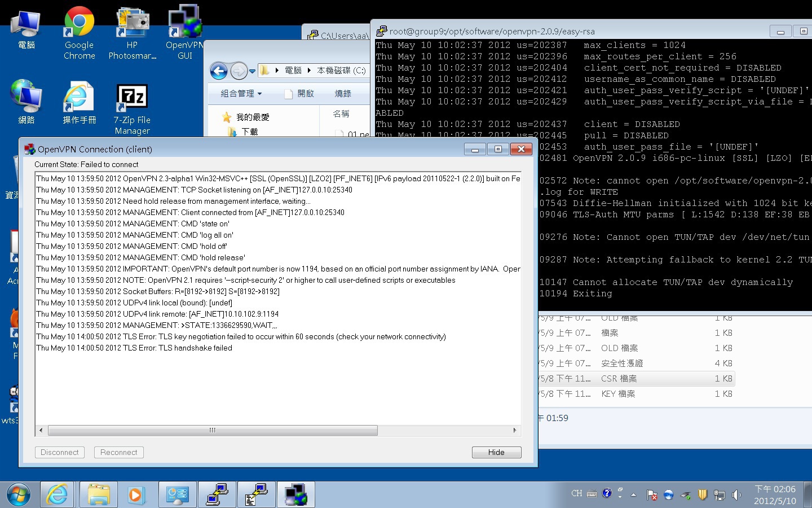The width and height of the screenshot is (812, 508).
Task: Open the clock showing 下午 02:06
Action: tap(775, 495)
